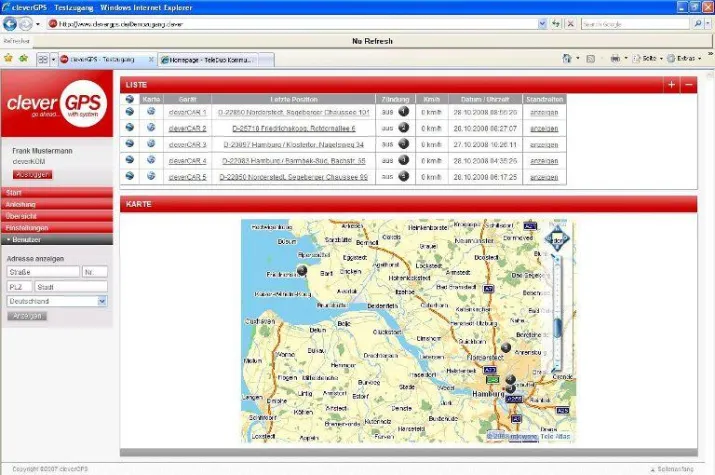Screen dimensions: 715x475
Task: Open the Einstellungen menu item
Action: [x=56, y=228]
